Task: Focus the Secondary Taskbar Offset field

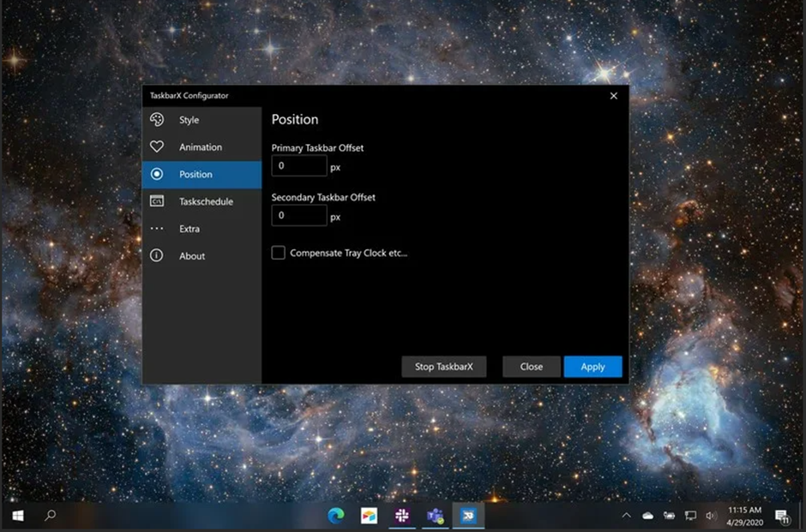Action: [x=299, y=216]
